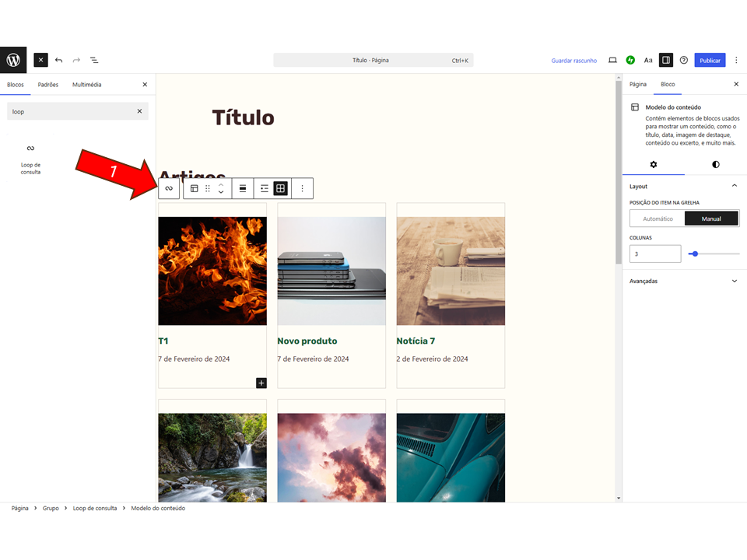
Task: Click the Guardar rascunho link
Action: click(573, 60)
